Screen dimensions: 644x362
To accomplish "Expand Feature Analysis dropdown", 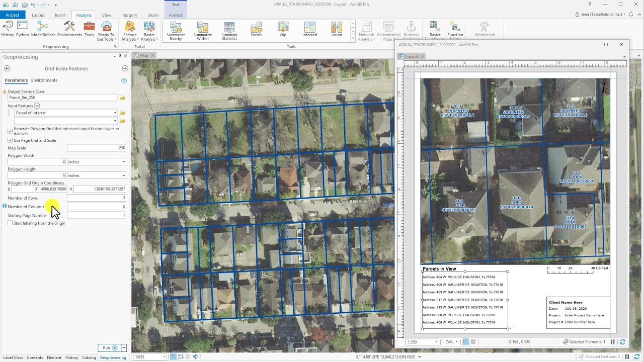I will (x=130, y=31).
